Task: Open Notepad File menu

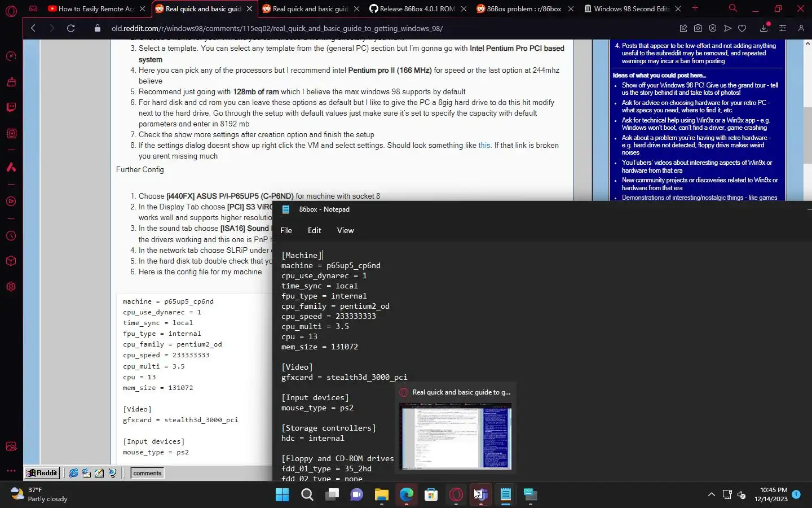Action: point(286,230)
